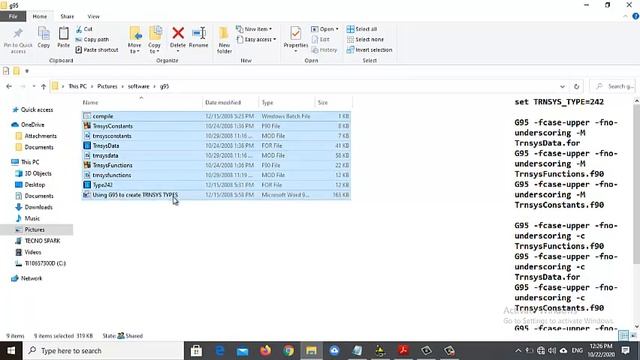This screenshot has width=640, height=360.
Task: Select the TrnsysData FOR file
Action: 216,146
